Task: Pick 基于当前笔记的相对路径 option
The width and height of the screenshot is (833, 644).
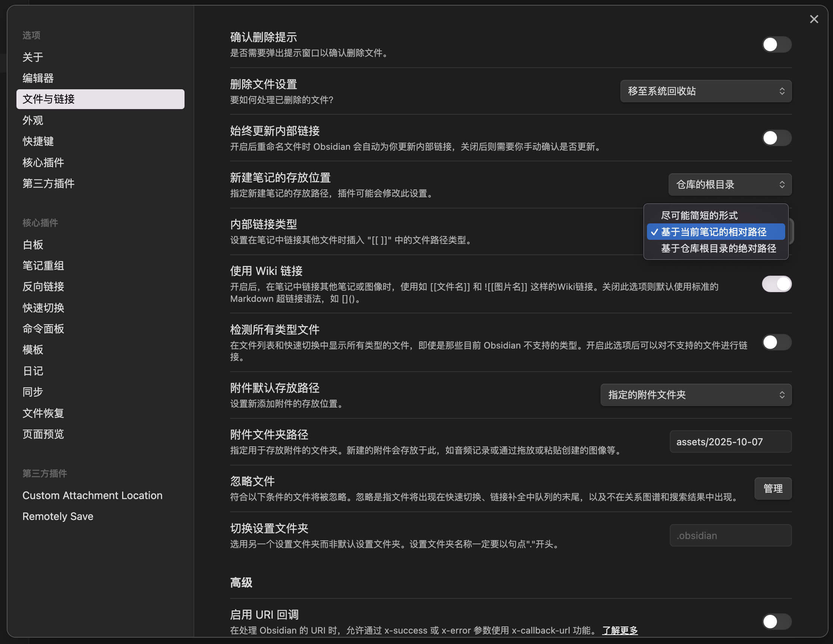Action: [x=713, y=232]
